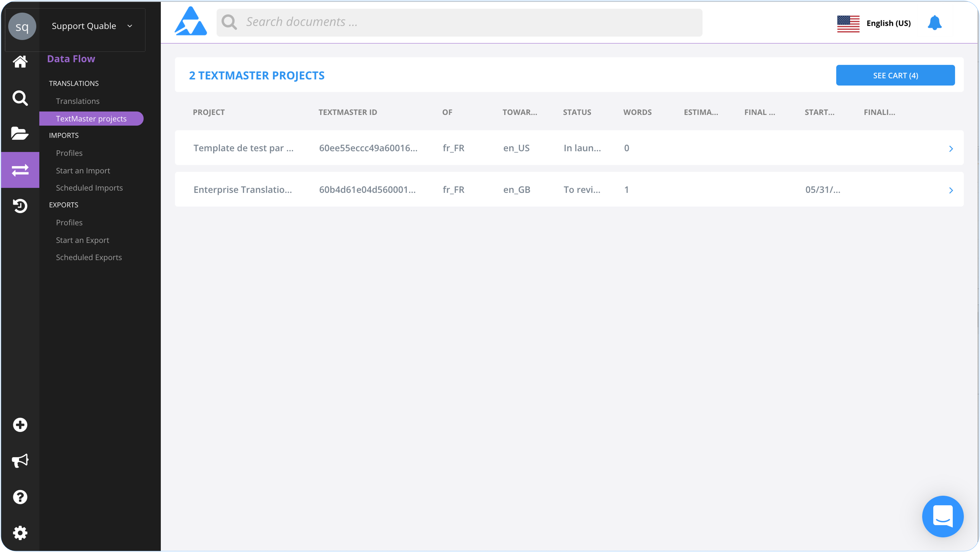
Task: Click the TRANSLATIONS section label
Action: tap(74, 83)
